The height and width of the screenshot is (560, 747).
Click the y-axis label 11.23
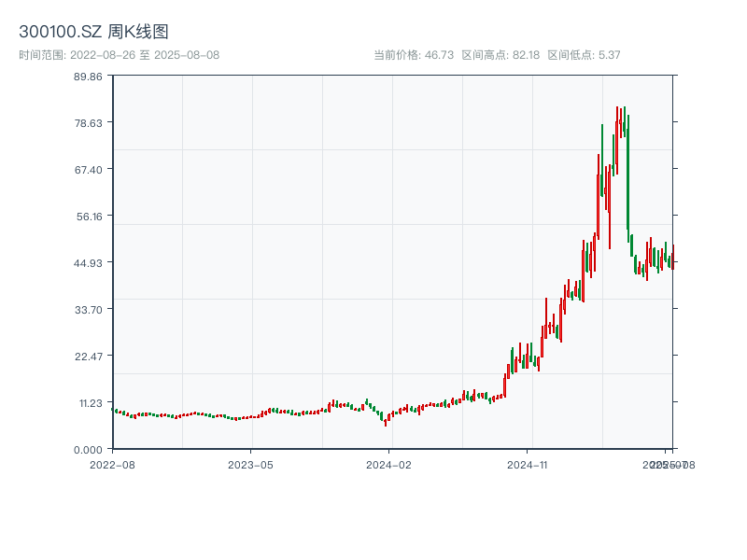(x=91, y=403)
